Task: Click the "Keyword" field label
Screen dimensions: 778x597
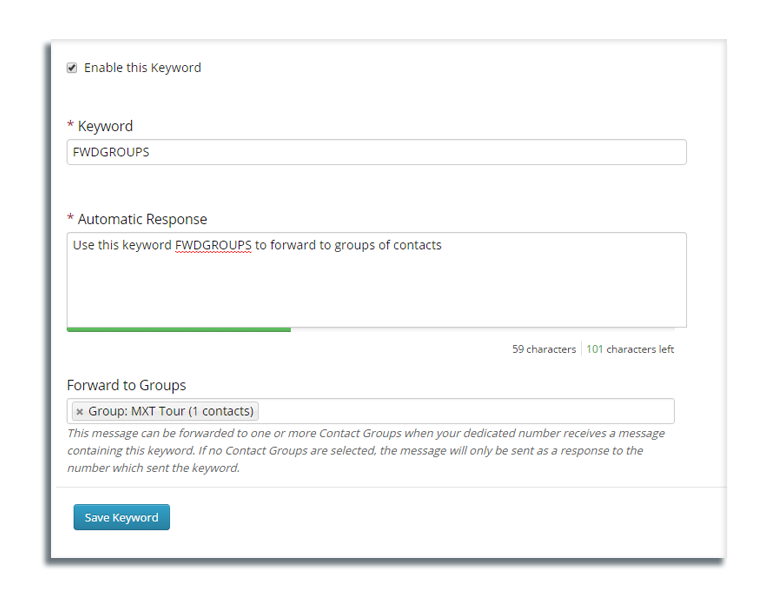Action: coord(105,126)
